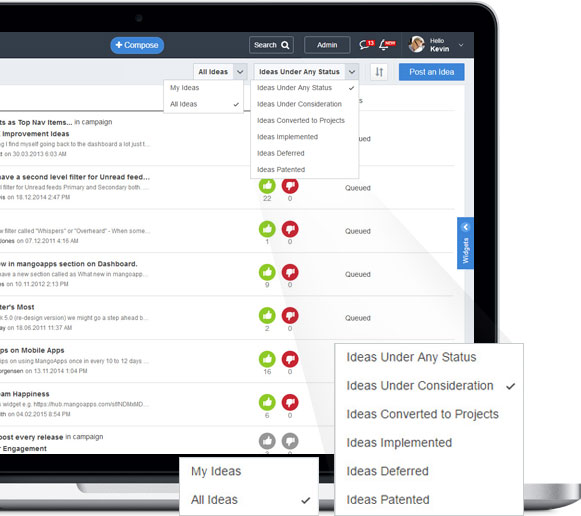Open the Improvement Ideas campaign link
Screen dimensions: 581x516
point(35,134)
